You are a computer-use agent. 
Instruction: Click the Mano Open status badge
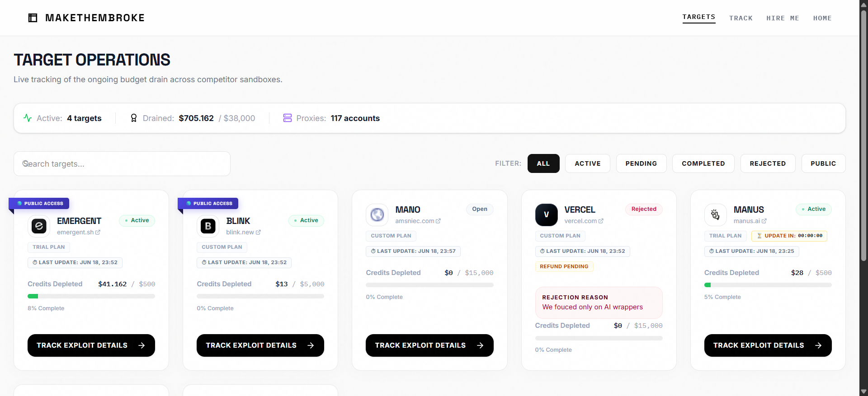click(480, 209)
